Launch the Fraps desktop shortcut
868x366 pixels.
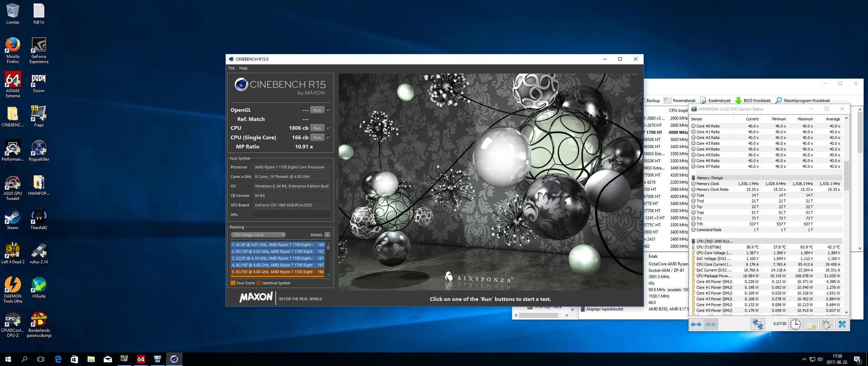coord(39,116)
